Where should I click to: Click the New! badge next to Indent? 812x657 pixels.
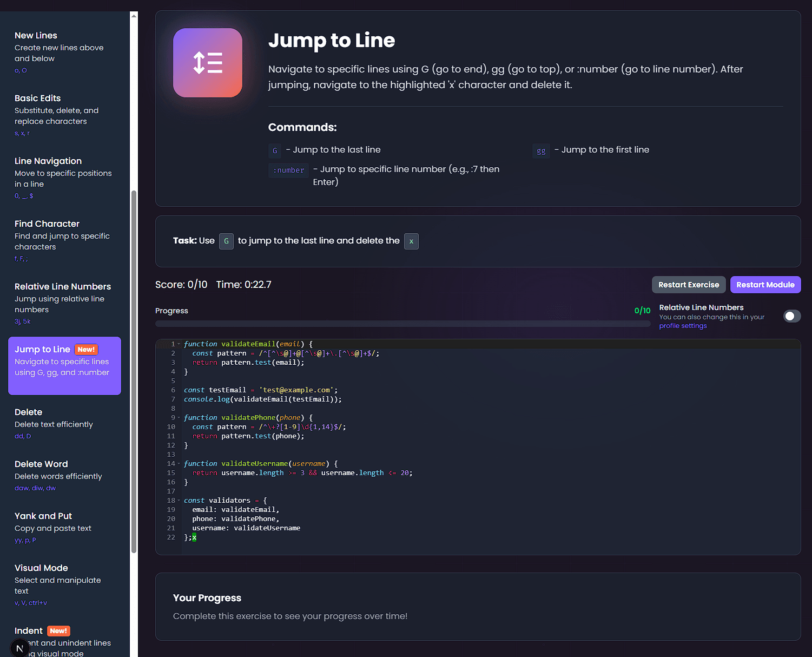point(58,630)
